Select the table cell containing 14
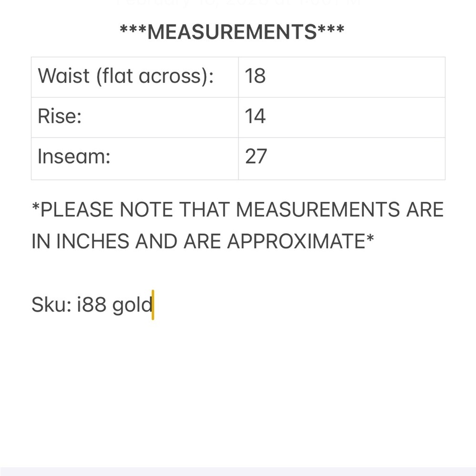 coord(341,117)
